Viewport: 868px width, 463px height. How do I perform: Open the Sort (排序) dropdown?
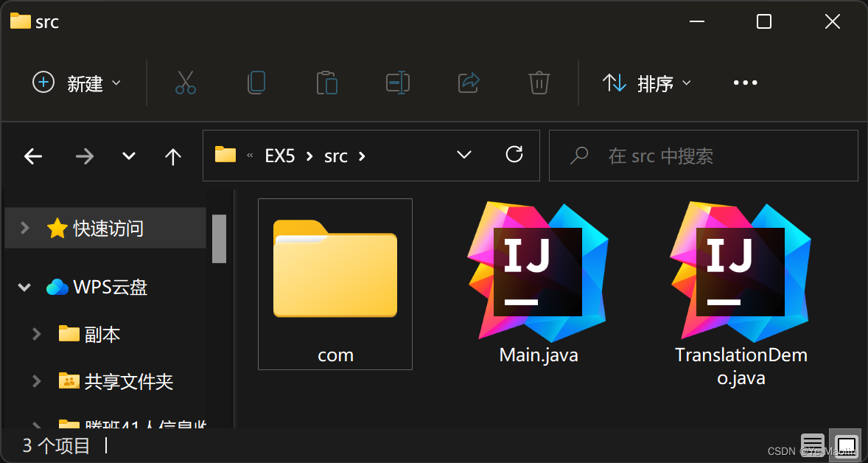(x=646, y=83)
